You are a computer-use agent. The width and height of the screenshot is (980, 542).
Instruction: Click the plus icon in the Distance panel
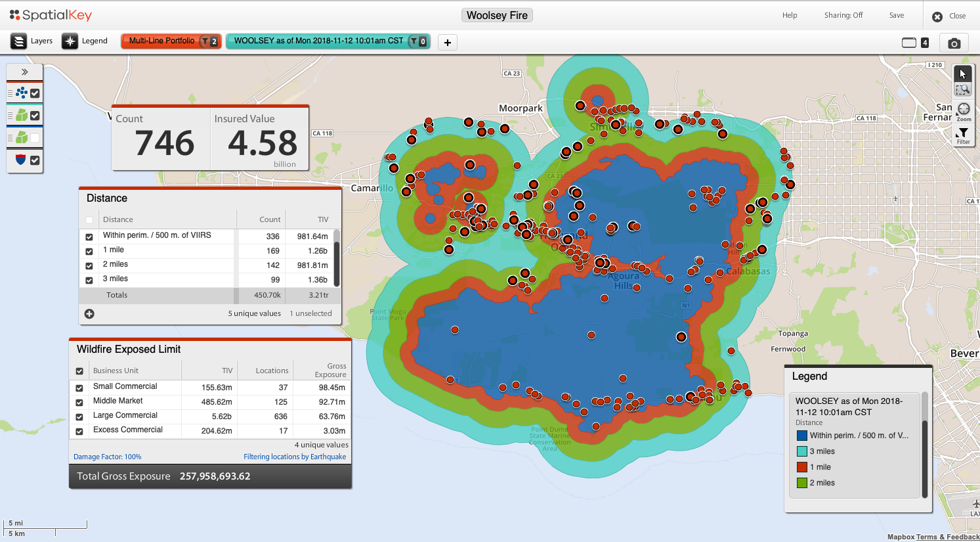point(89,314)
